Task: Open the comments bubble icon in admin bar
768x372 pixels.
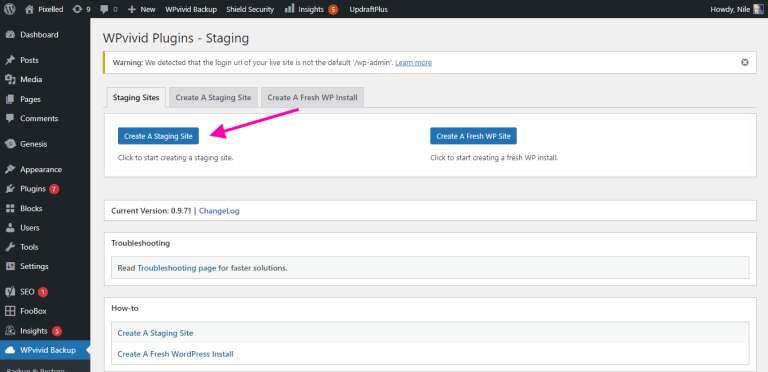Action: coord(104,9)
